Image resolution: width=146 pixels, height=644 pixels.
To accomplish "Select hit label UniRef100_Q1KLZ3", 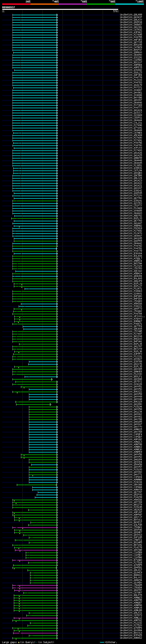I will click(x=131, y=72).
